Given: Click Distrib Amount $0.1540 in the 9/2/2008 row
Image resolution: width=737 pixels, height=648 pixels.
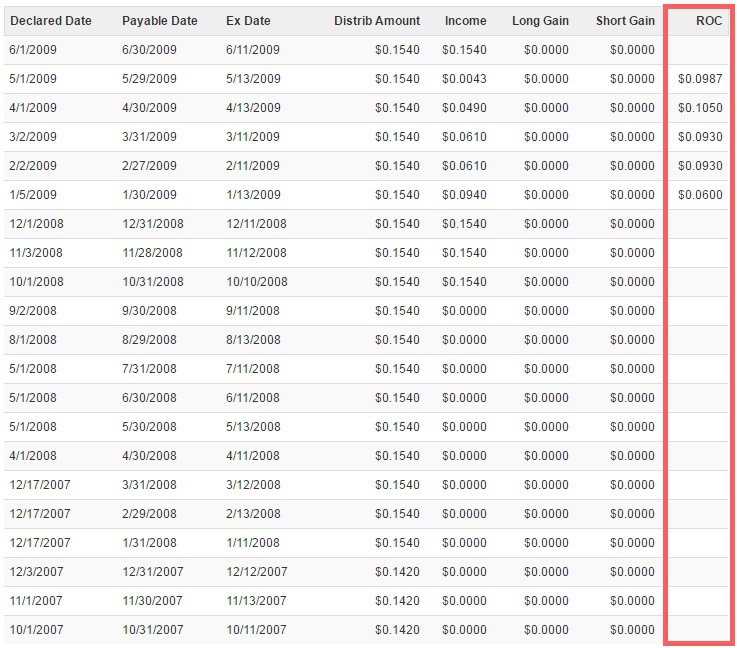Looking at the screenshot, I should tap(397, 311).
